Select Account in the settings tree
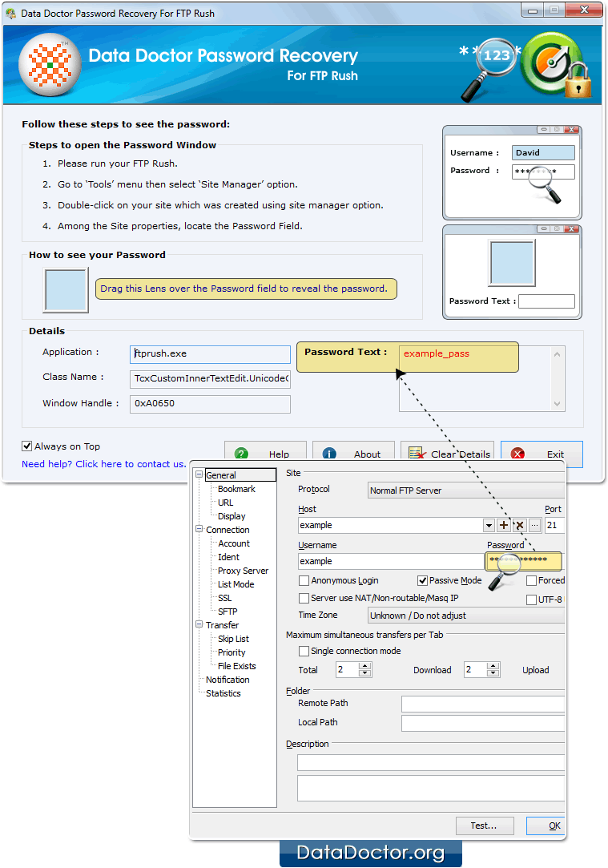608x868 pixels. click(x=233, y=543)
